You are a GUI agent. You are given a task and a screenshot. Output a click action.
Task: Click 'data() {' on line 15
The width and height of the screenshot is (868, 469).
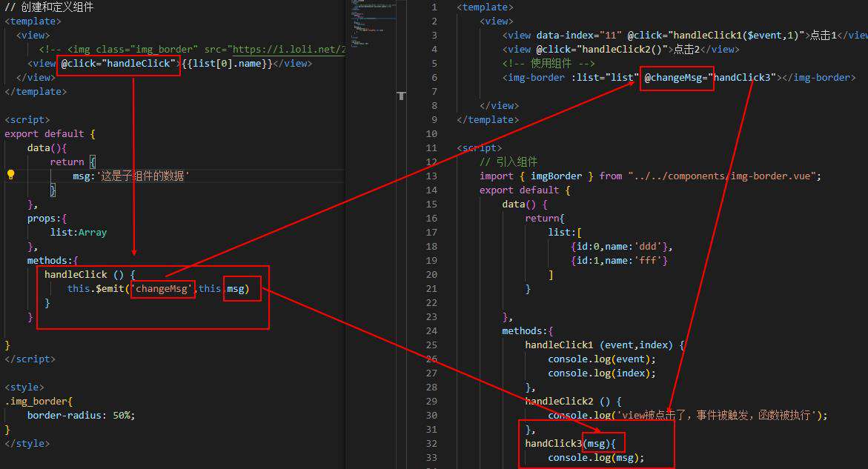(525, 204)
